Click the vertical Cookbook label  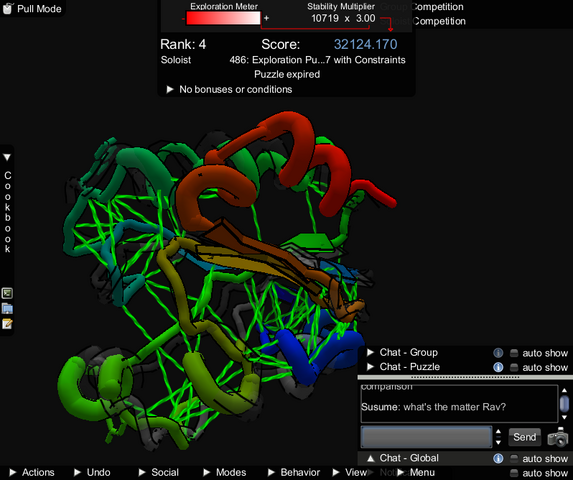(7, 212)
